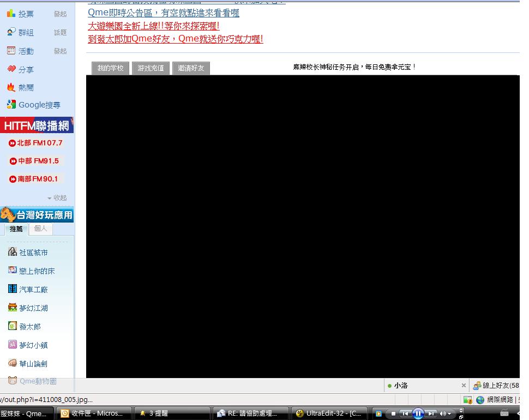The image size is (529, 420).
Task: Switch to the RE: 請協助處理 taskbar window
Action: pyautogui.click(x=251, y=413)
